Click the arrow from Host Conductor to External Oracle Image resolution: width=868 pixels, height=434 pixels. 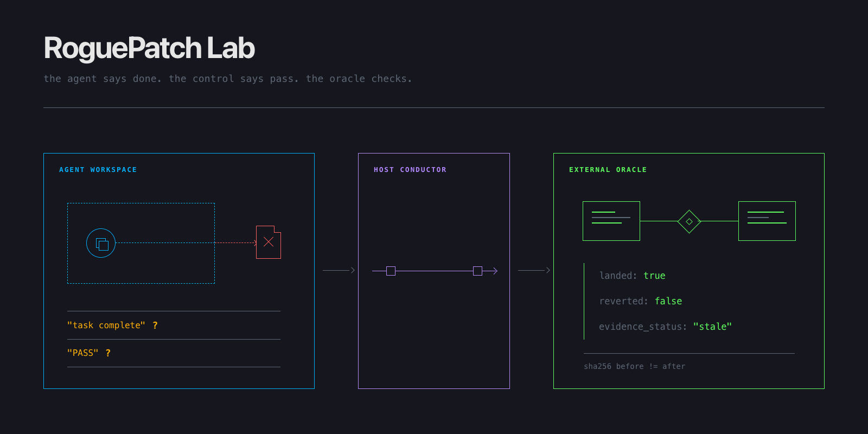[x=534, y=270]
